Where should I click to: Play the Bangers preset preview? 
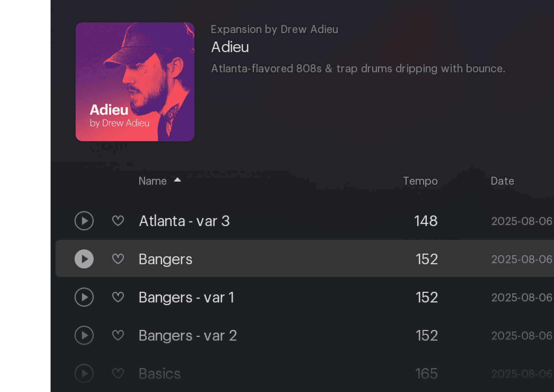[84, 259]
